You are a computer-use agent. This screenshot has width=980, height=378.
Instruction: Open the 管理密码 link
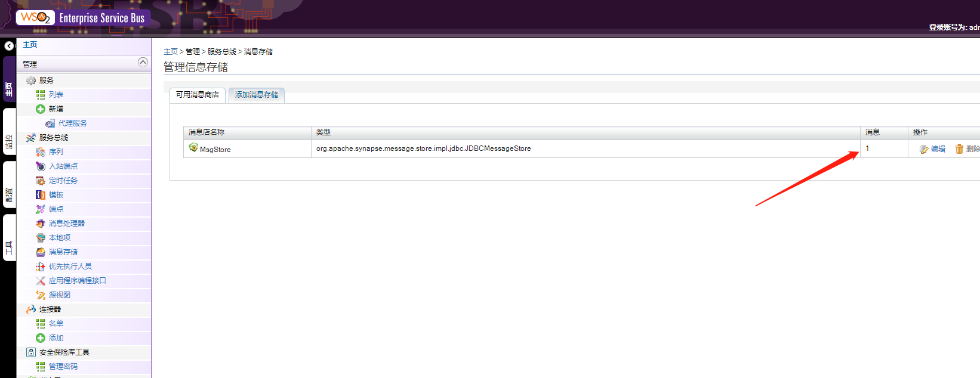pyautogui.click(x=63, y=367)
